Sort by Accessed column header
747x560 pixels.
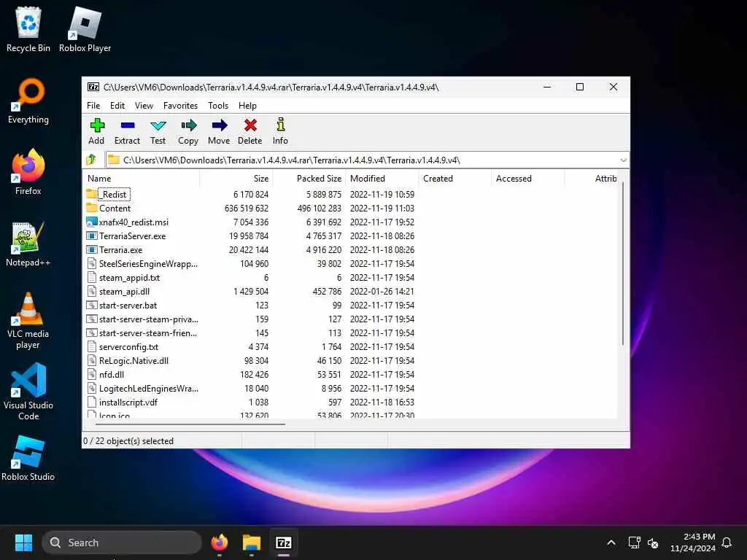(527, 179)
